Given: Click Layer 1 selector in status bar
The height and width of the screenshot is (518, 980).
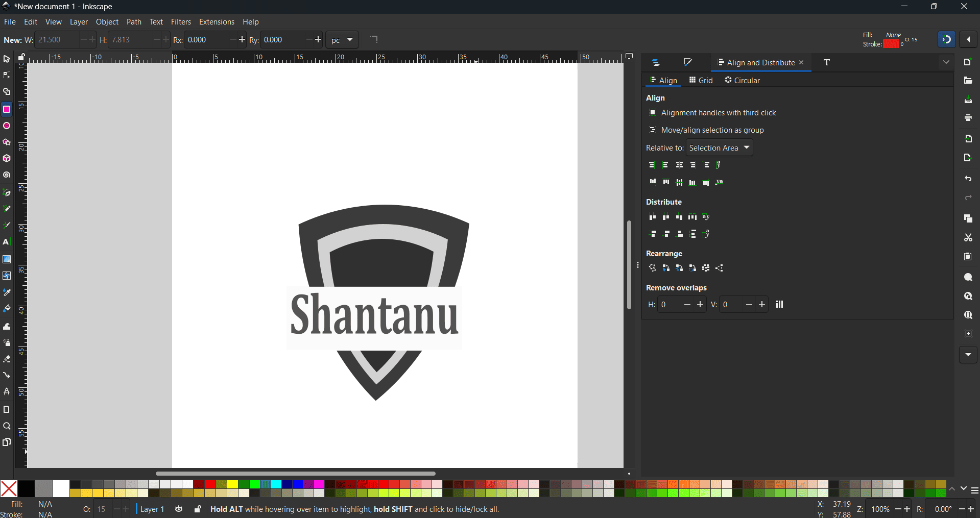Looking at the screenshot, I should [152, 509].
